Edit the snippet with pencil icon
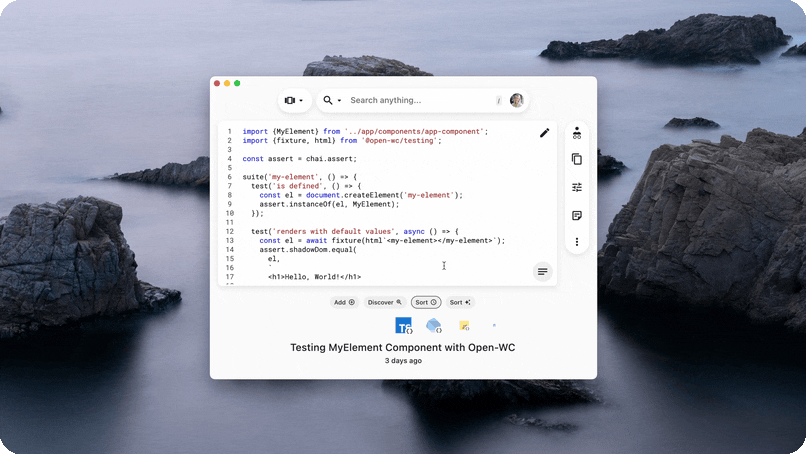This screenshot has height=454, width=806. [544, 133]
